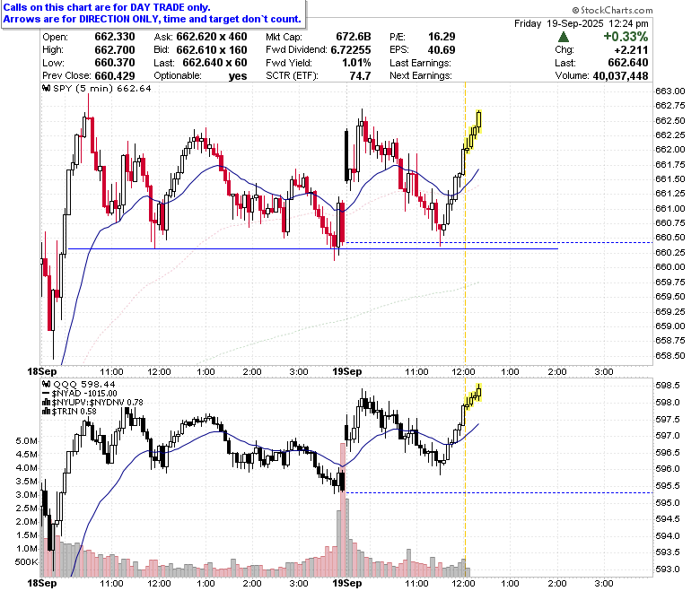Image resolution: width=700 pixels, height=591 pixels.
Task: Click the orange dashed vertical noon line
Action: (x=465, y=223)
